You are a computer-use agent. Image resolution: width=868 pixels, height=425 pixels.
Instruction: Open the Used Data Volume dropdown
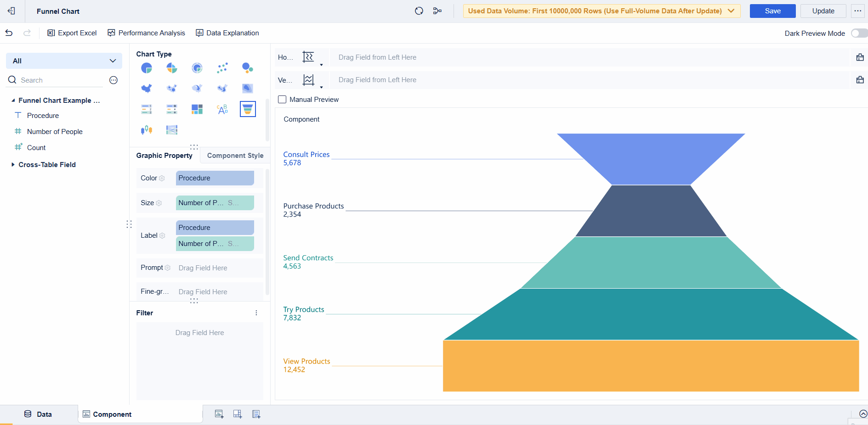click(x=732, y=11)
